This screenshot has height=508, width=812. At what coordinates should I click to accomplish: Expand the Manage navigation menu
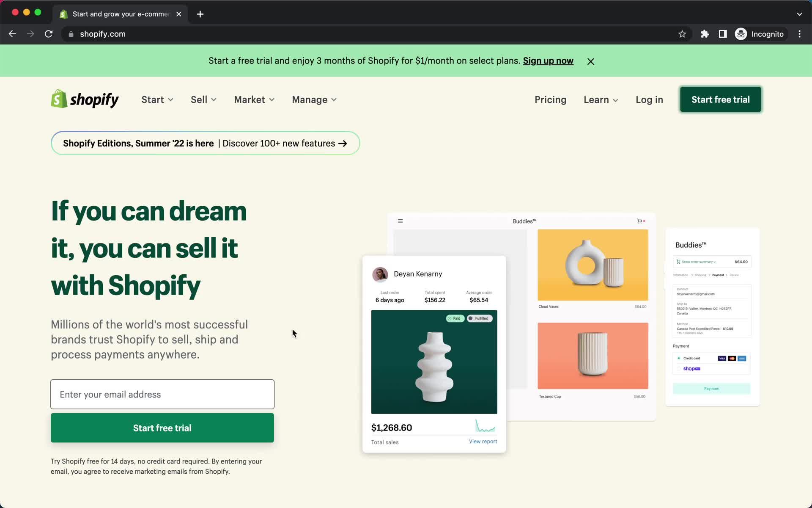click(x=314, y=99)
